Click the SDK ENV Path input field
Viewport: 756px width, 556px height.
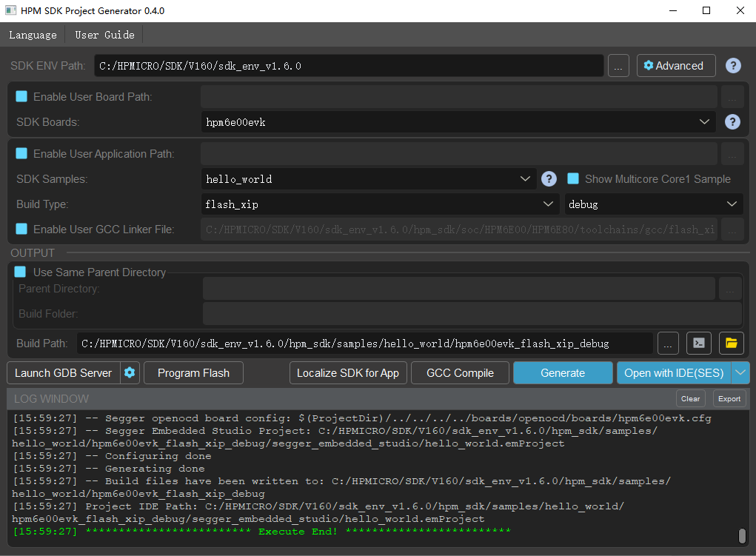(x=349, y=66)
